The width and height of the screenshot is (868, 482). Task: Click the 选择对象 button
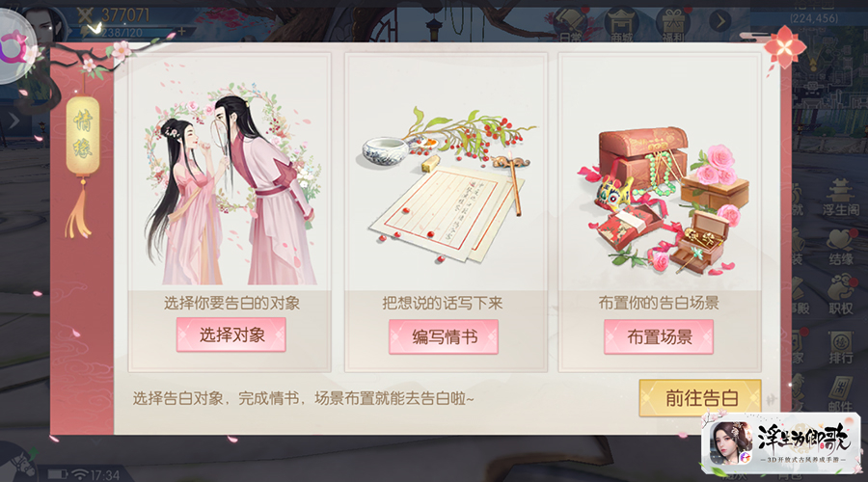[x=231, y=335]
